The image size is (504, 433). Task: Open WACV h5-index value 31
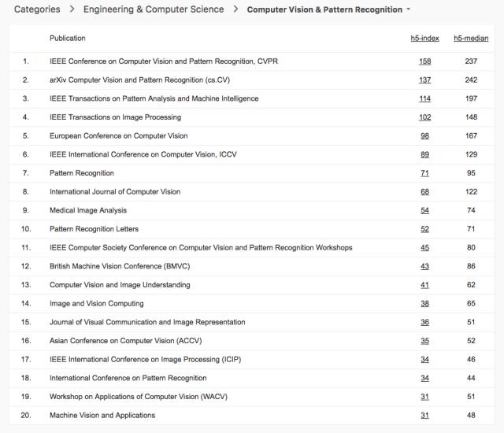coord(424,397)
